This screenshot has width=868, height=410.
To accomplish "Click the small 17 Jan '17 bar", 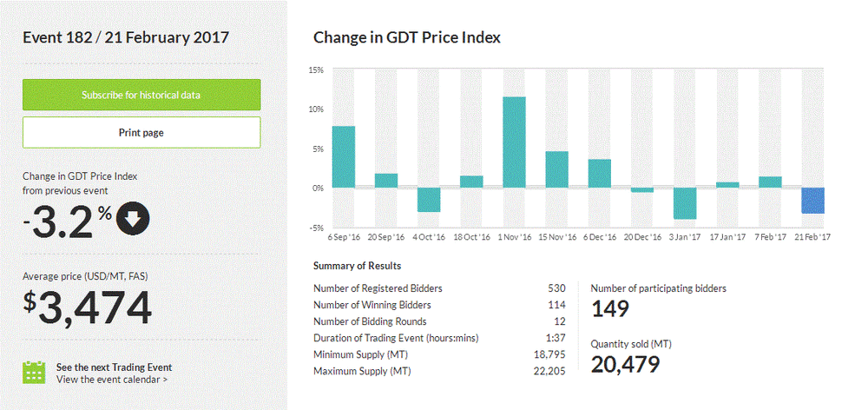I will pyautogui.click(x=727, y=185).
